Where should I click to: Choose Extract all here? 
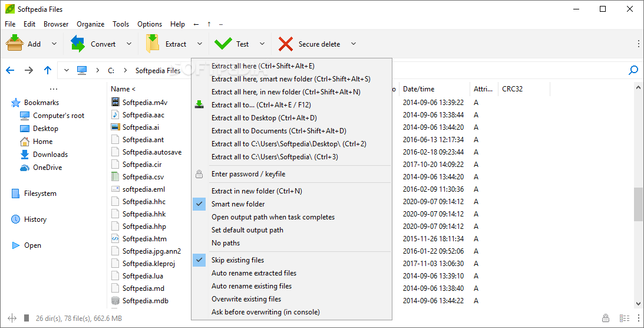(292, 65)
